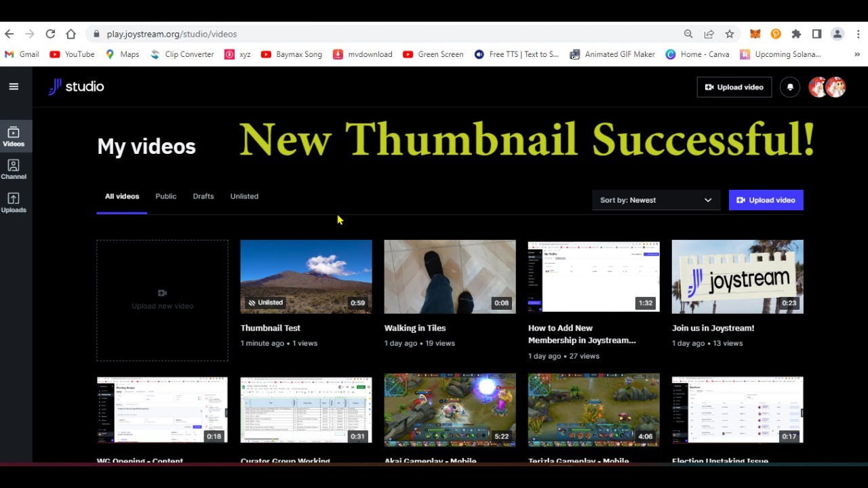
Task: Open the 0:18 working groups thumbnail
Action: tap(162, 410)
